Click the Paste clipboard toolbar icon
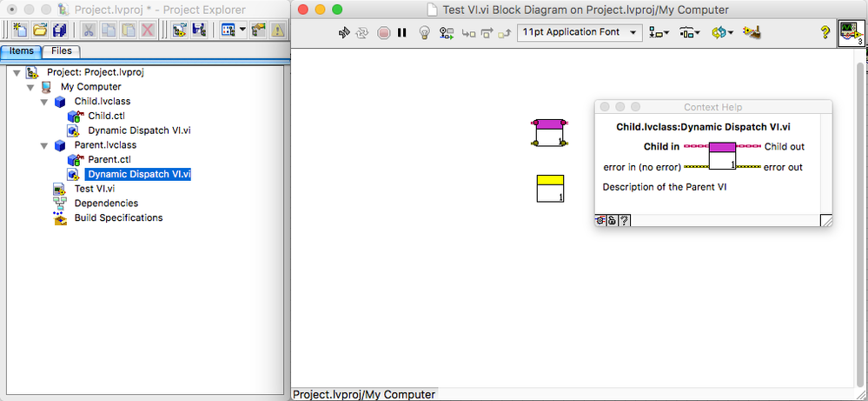Image resolution: width=868 pixels, height=401 pixels. coord(128,30)
